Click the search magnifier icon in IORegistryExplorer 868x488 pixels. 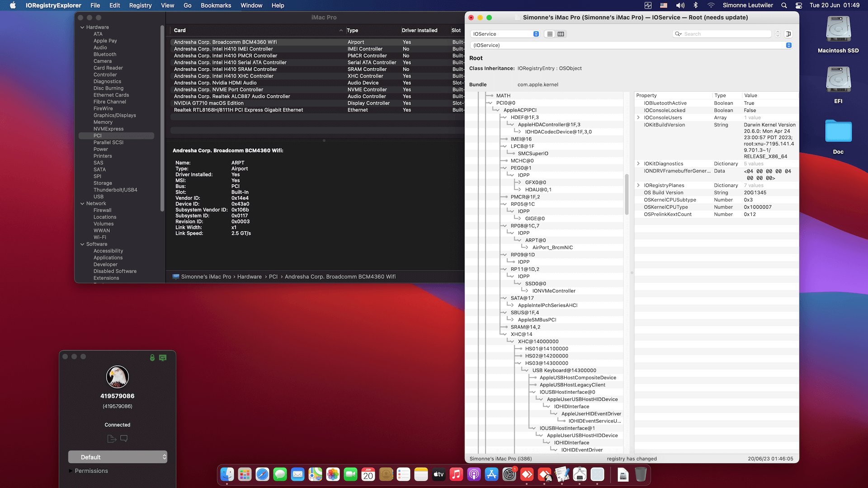coord(678,34)
